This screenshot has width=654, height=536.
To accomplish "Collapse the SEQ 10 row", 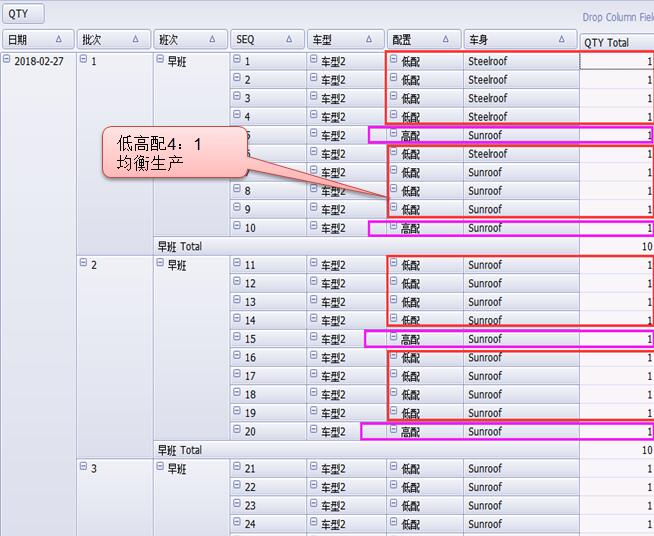I will (x=237, y=227).
